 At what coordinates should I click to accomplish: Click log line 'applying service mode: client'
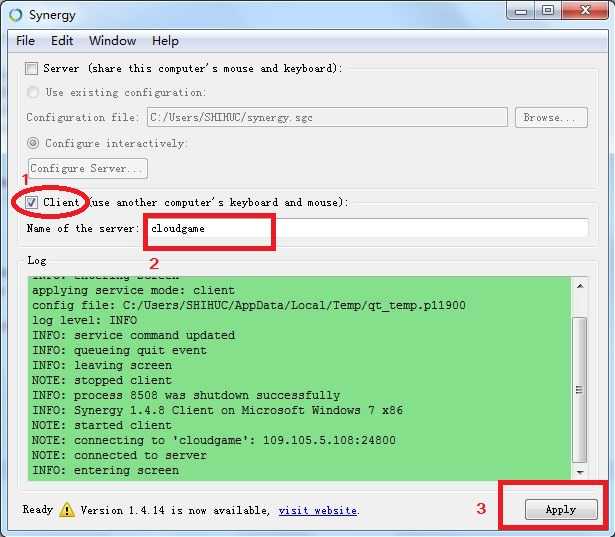(x=133, y=290)
